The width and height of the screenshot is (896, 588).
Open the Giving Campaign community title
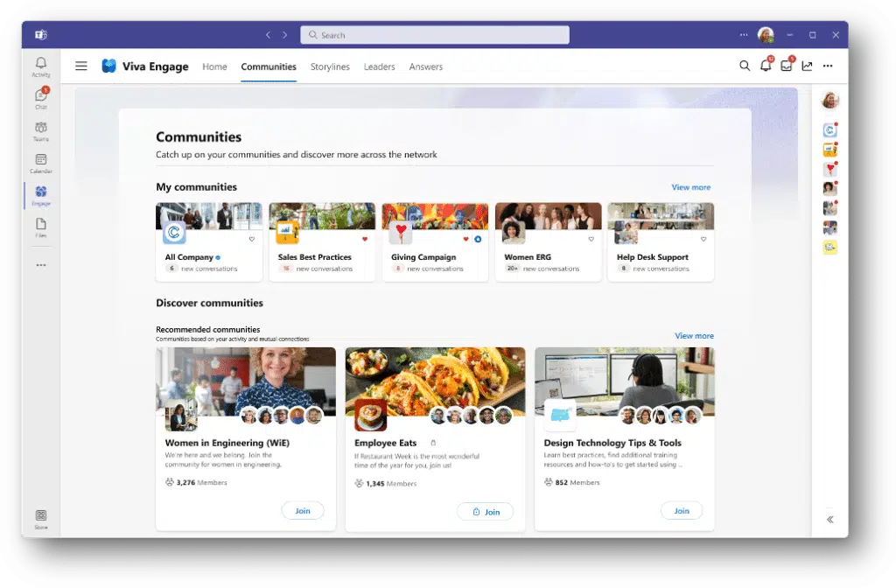423,257
